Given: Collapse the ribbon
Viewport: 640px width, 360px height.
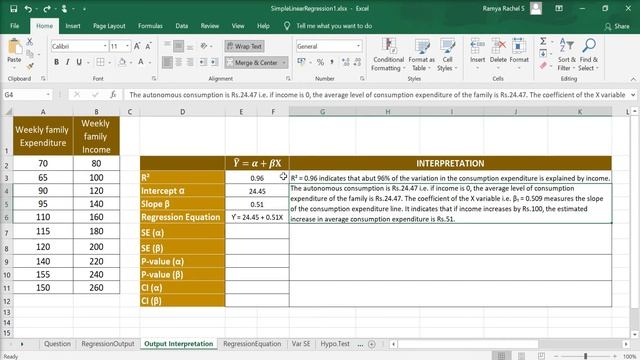Looking at the screenshot, I should [633, 79].
